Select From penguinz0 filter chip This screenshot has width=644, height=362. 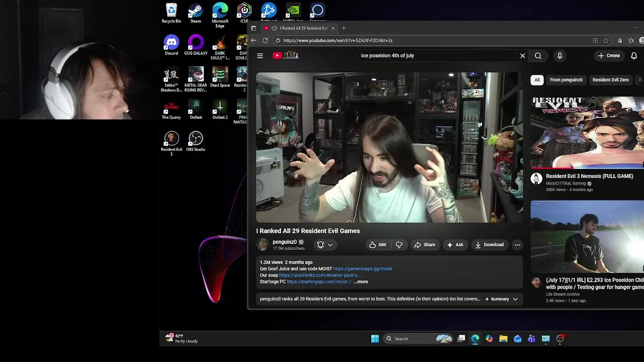pyautogui.click(x=566, y=80)
